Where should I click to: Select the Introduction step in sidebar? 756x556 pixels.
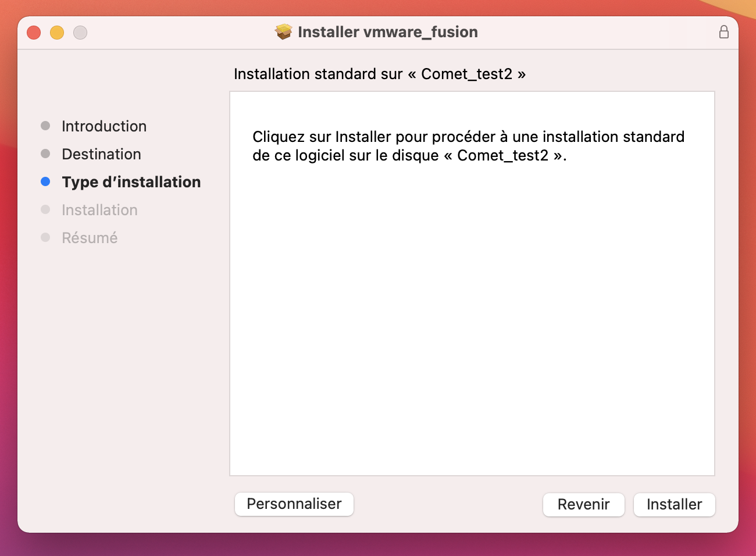104,126
